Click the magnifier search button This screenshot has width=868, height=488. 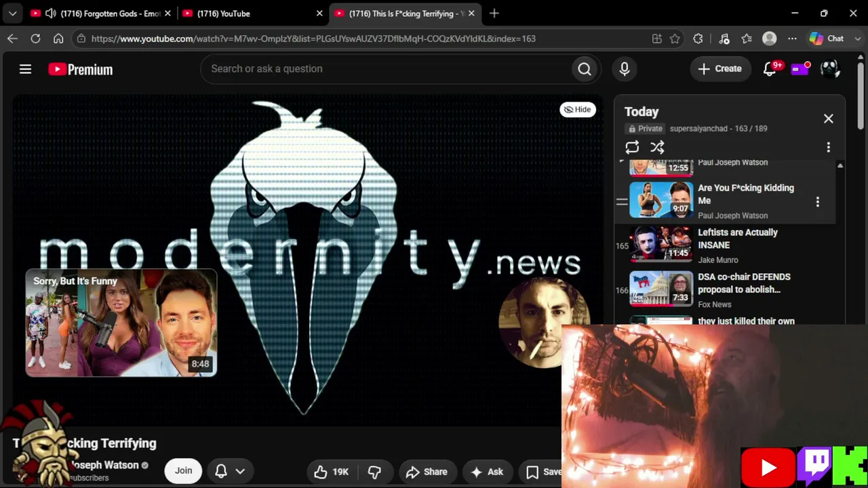coord(585,69)
